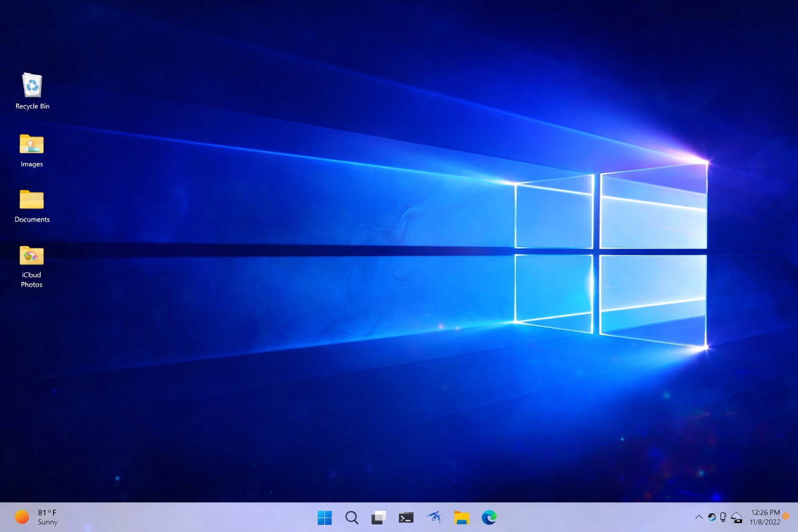Select the Images folder on desktop

(x=32, y=144)
